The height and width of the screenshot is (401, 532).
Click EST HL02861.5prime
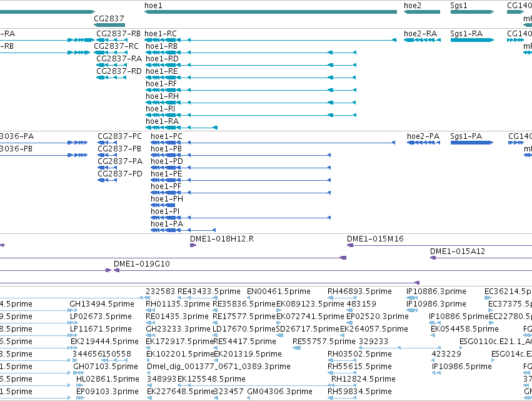pyautogui.click(x=108, y=380)
